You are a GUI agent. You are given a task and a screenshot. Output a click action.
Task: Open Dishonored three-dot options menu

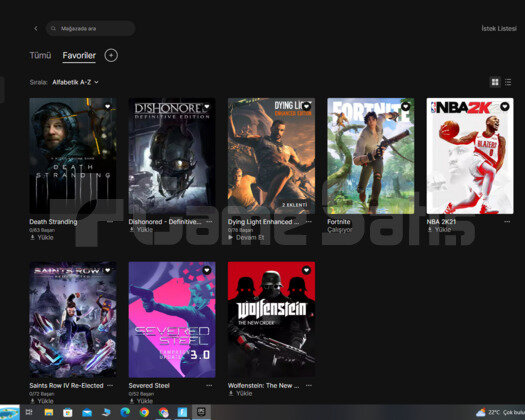click(209, 222)
